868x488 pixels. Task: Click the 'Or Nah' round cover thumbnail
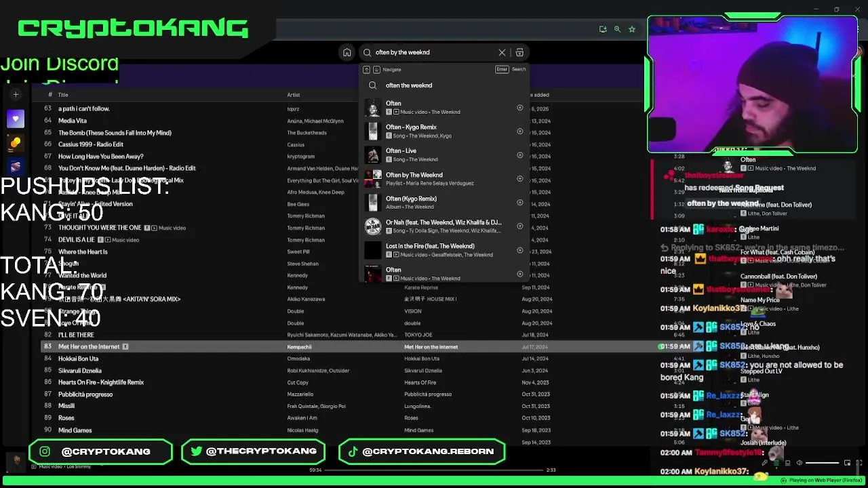373,226
